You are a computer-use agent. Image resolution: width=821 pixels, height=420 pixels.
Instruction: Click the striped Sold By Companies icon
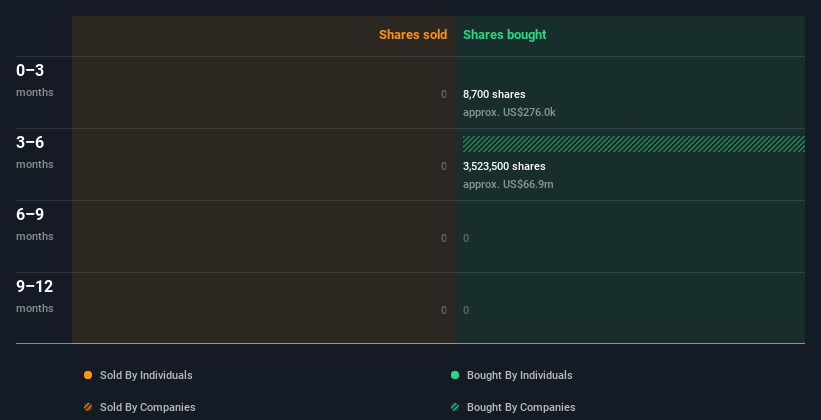[88, 407]
